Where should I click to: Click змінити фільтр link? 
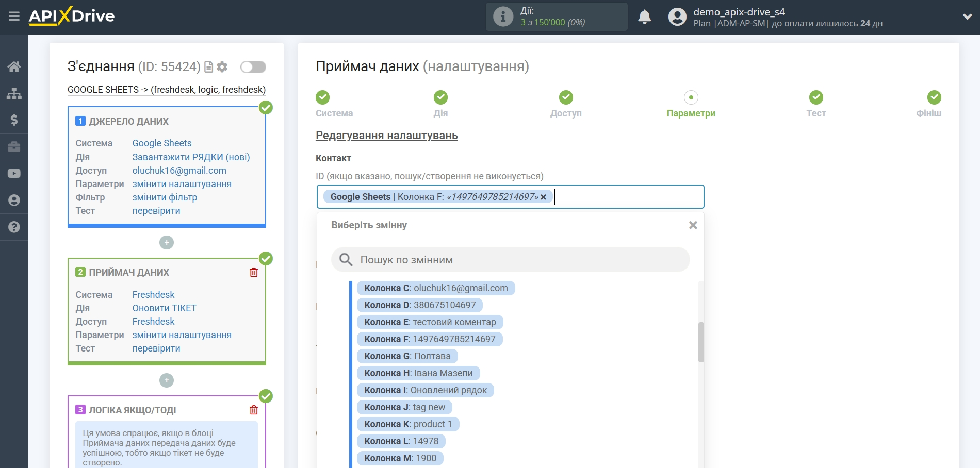pyautogui.click(x=165, y=197)
